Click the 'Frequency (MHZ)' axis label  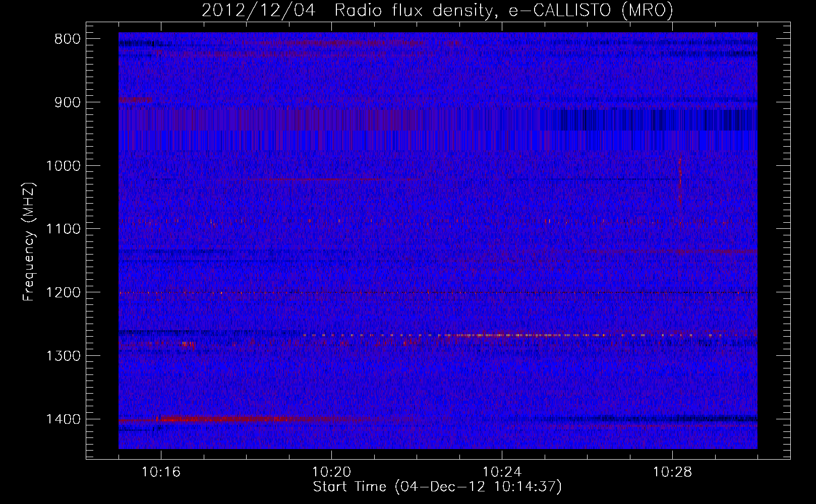29,242
